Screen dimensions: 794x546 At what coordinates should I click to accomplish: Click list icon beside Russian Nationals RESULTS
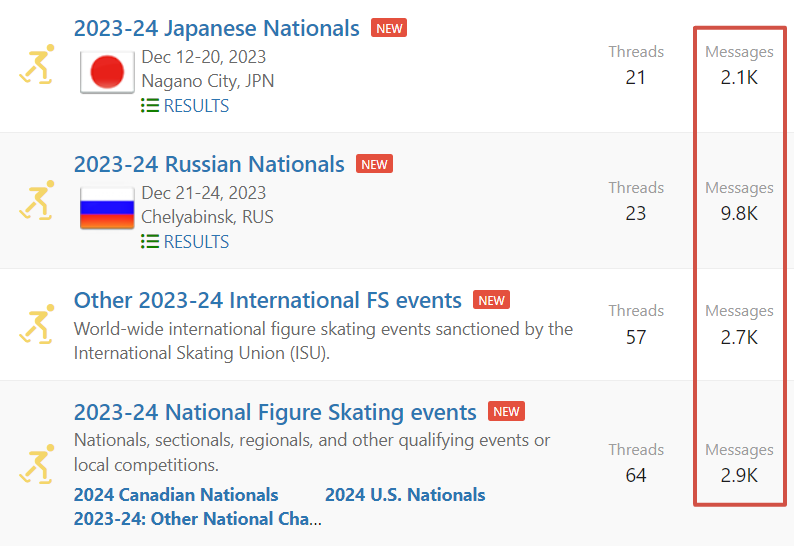(x=150, y=242)
